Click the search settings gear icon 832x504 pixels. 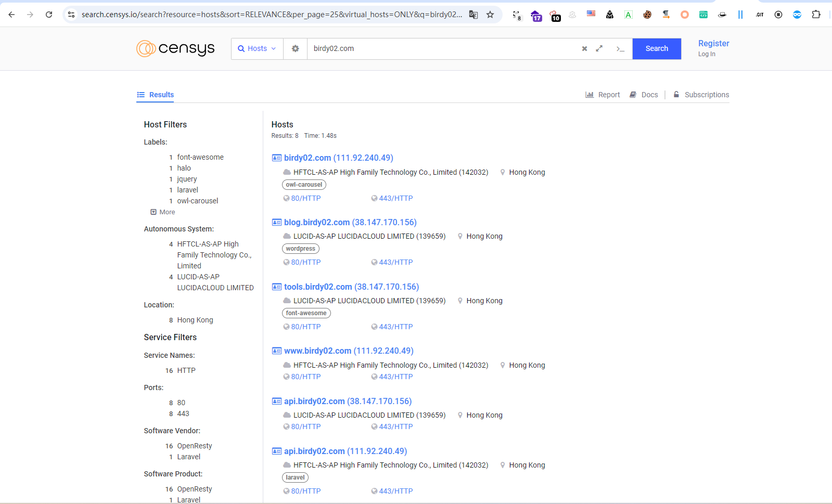click(295, 48)
